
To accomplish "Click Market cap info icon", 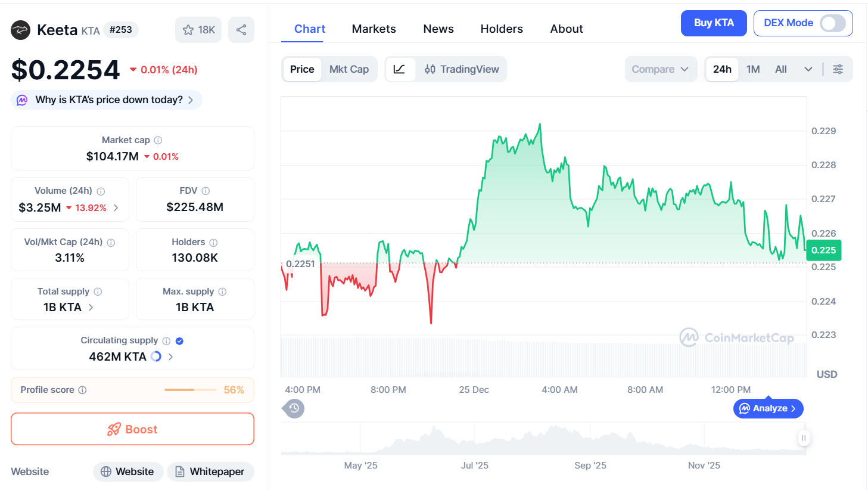I will pos(158,140).
